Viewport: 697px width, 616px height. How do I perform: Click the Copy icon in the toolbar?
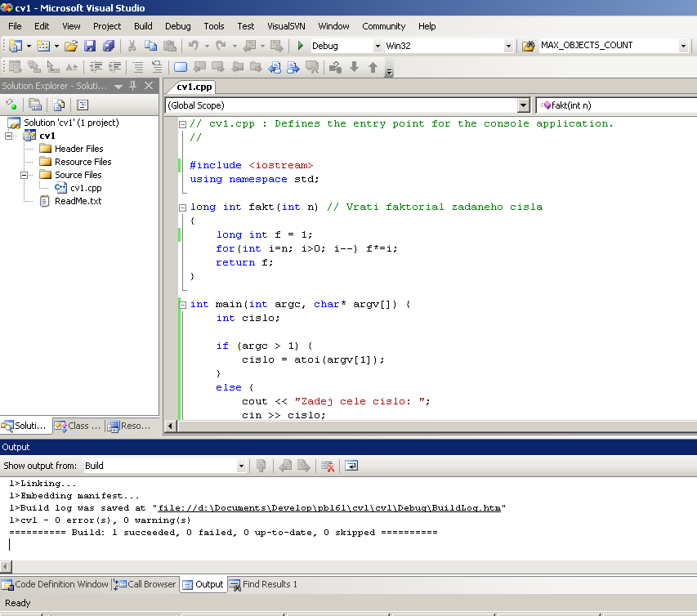pos(150,46)
